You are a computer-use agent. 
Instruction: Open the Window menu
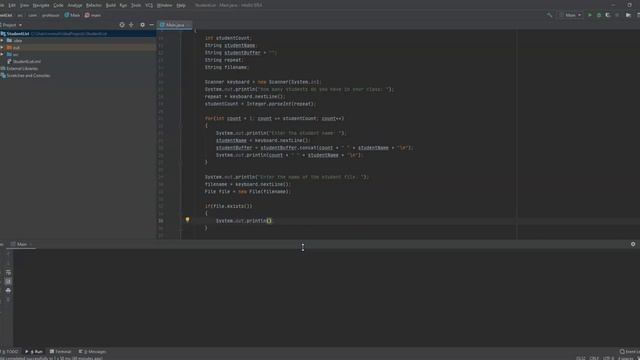click(x=164, y=5)
